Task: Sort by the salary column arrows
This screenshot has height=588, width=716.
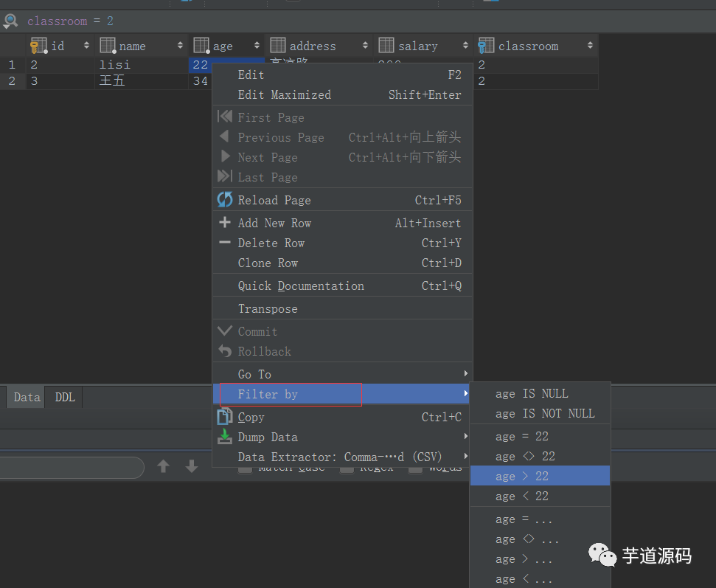Action: click(465, 45)
